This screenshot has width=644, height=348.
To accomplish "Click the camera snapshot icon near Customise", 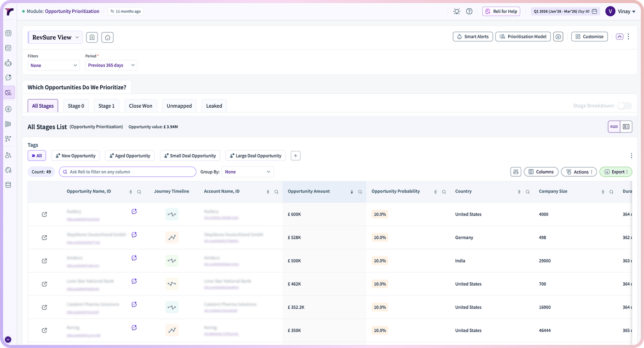I will tap(558, 37).
